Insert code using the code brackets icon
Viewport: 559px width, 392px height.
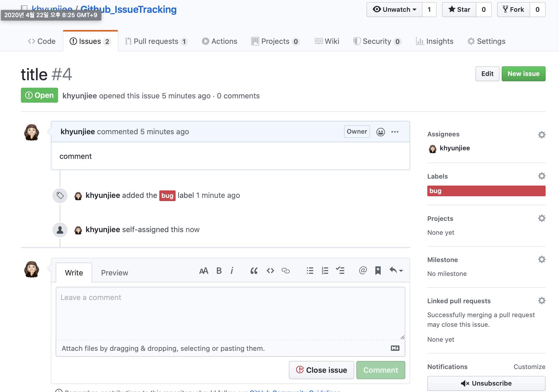(x=270, y=271)
